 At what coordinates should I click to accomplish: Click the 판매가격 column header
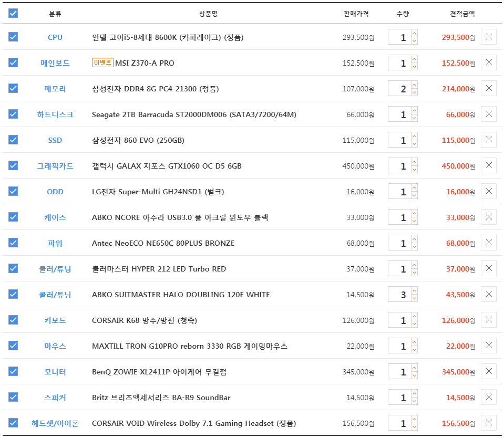(x=356, y=14)
